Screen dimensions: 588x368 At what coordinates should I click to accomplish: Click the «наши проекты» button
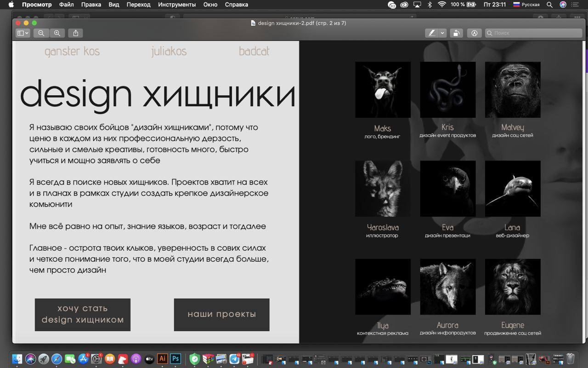222,315
